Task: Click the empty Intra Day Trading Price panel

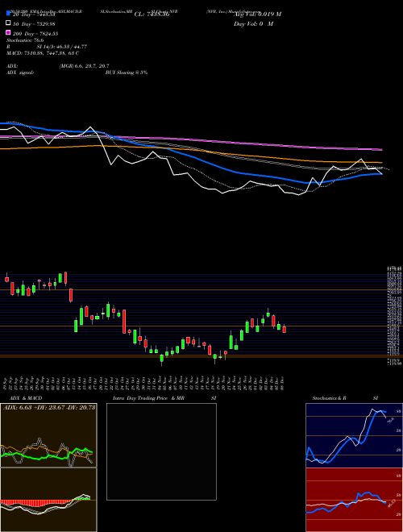Action: point(161,451)
